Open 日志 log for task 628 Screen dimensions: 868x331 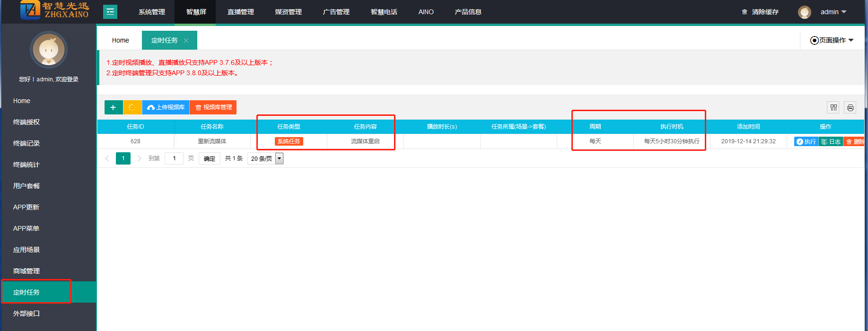pos(831,141)
